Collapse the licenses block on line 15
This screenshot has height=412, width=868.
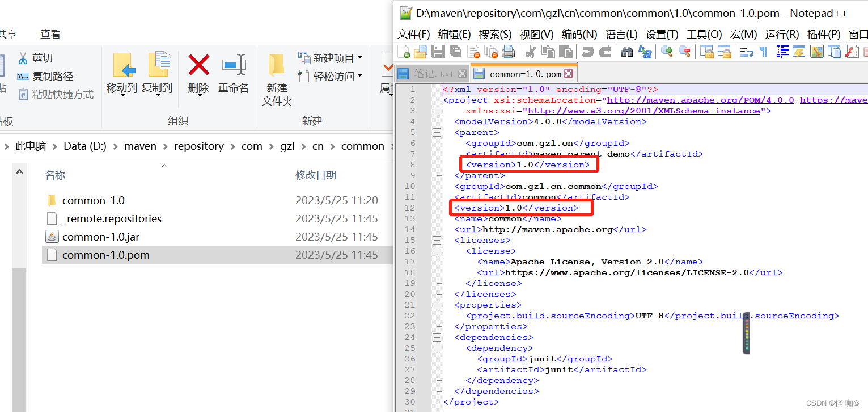pyautogui.click(x=437, y=240)
